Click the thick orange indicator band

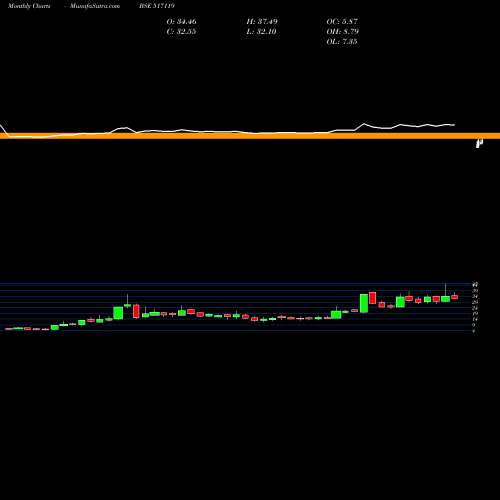[x=250, y=136]
